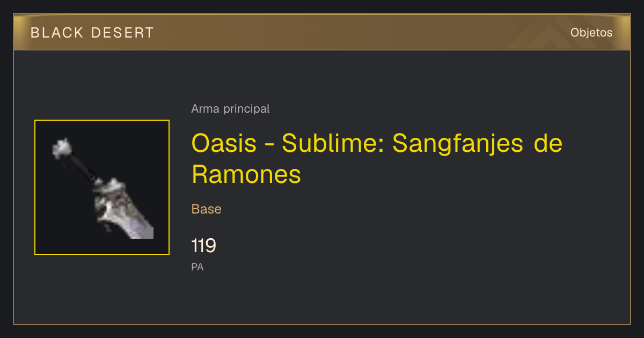Screen dimensions: 644x338
Task: Click the gold header banner
Action: [x=322, y=32]
